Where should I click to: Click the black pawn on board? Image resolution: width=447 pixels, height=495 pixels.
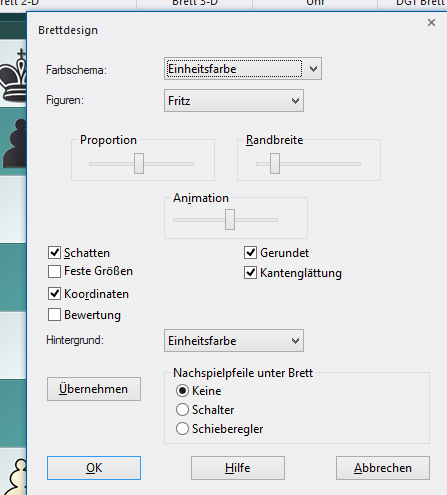click(x=15, y=143)
